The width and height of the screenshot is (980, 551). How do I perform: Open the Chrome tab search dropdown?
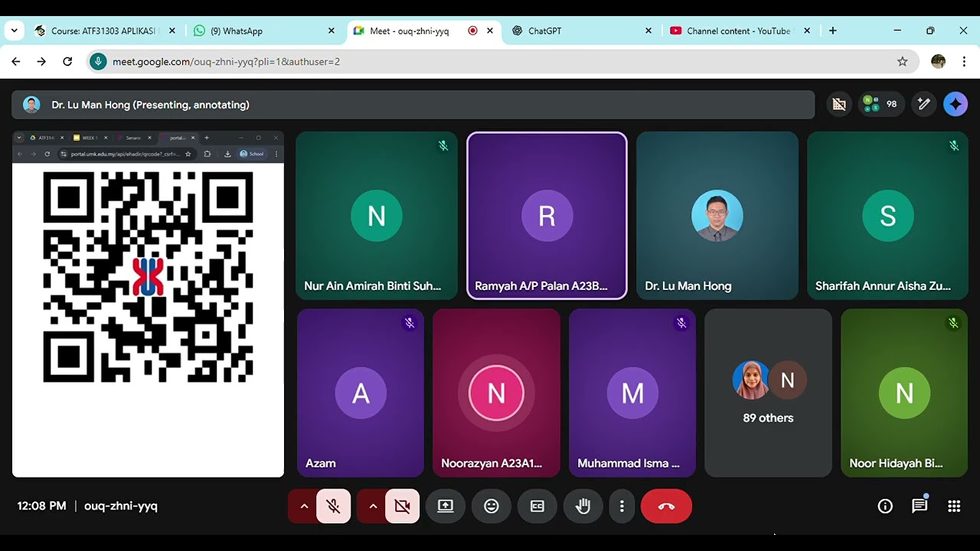coord(14,31)
